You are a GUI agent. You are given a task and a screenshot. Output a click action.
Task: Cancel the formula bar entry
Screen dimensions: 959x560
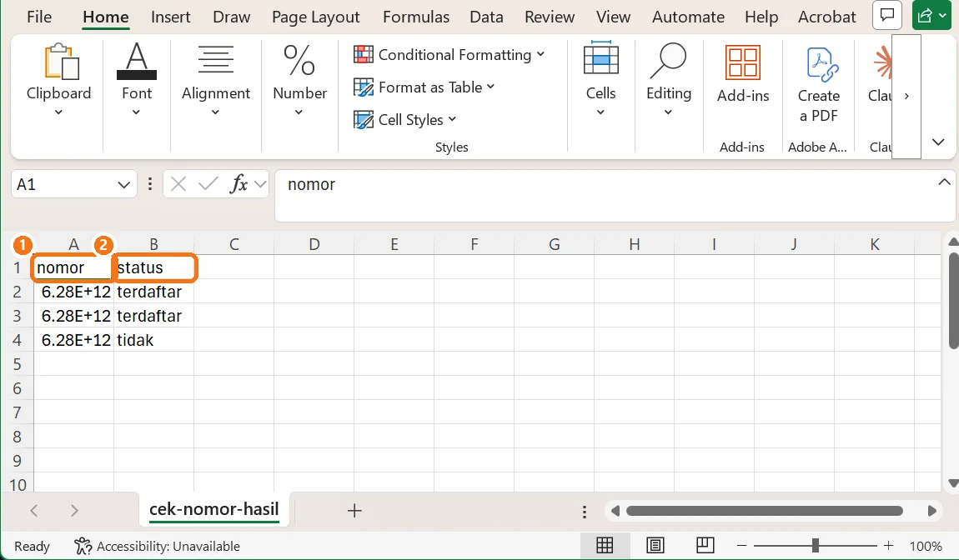click(178, 184)
